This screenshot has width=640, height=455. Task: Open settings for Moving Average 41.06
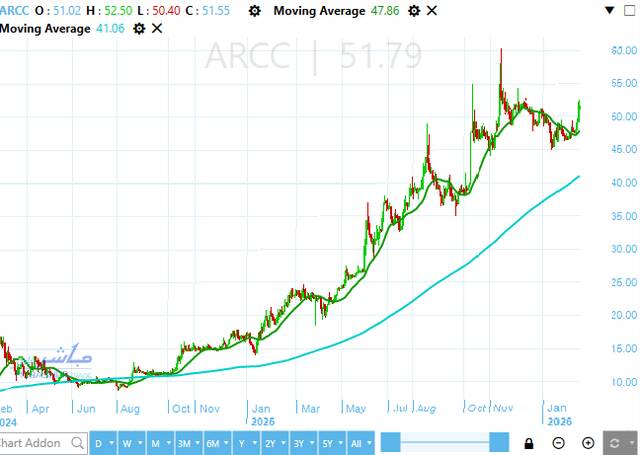pos(139,29)
